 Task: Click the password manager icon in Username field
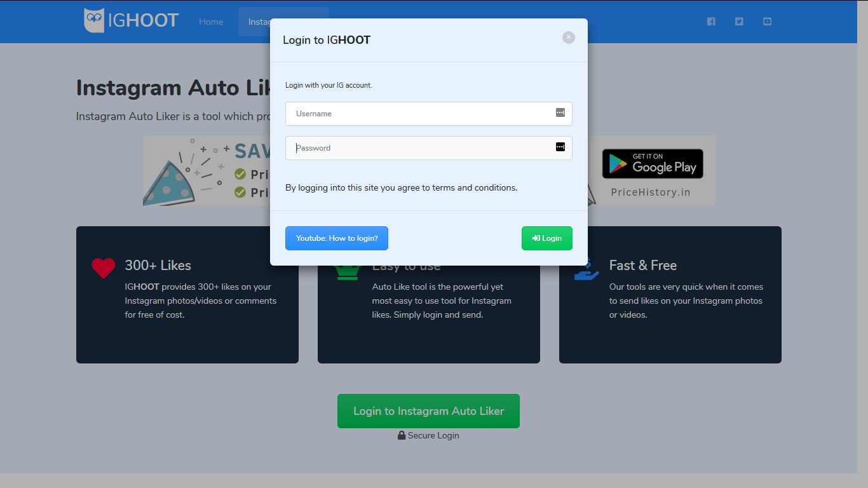click(560, 112)
